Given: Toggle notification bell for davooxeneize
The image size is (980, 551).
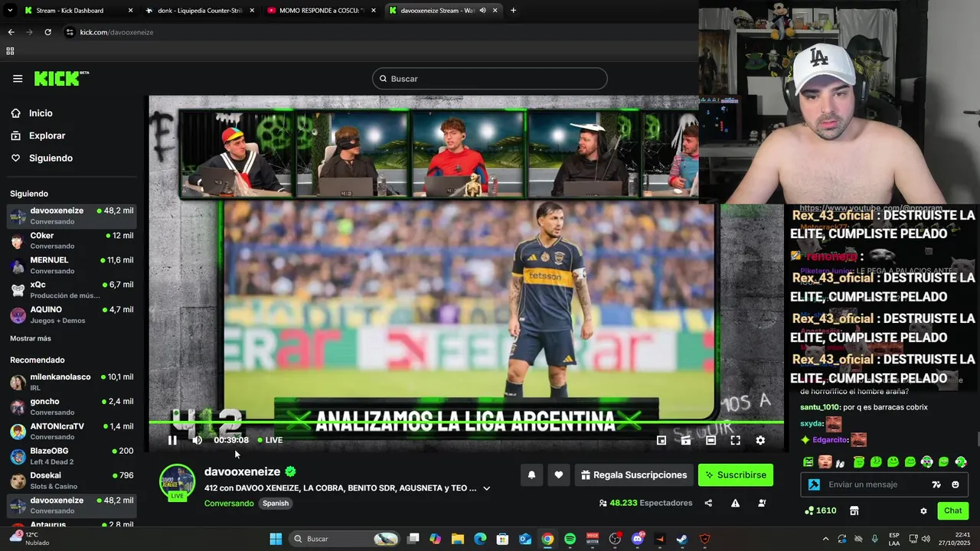Looking at the screenshot, I should point(531,475).
